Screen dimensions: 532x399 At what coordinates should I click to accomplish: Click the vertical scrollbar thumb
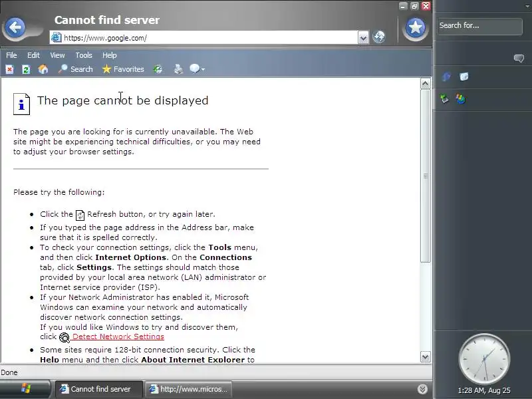[x=426, y=176]
